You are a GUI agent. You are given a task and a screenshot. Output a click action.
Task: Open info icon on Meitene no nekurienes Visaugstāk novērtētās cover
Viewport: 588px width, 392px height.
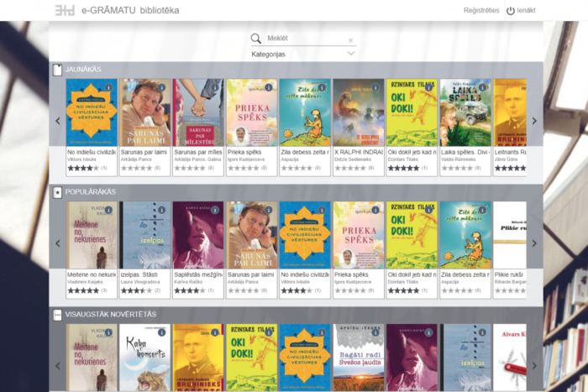[x=108, y=332]
